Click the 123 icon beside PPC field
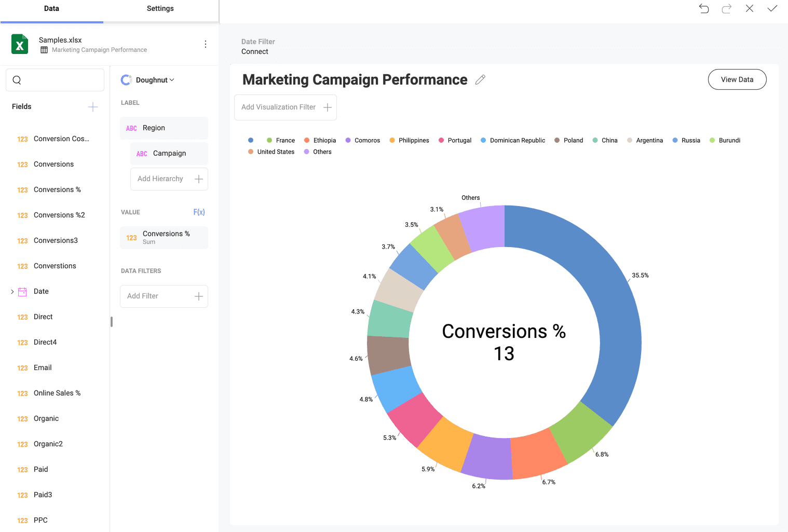 [22, 521]
